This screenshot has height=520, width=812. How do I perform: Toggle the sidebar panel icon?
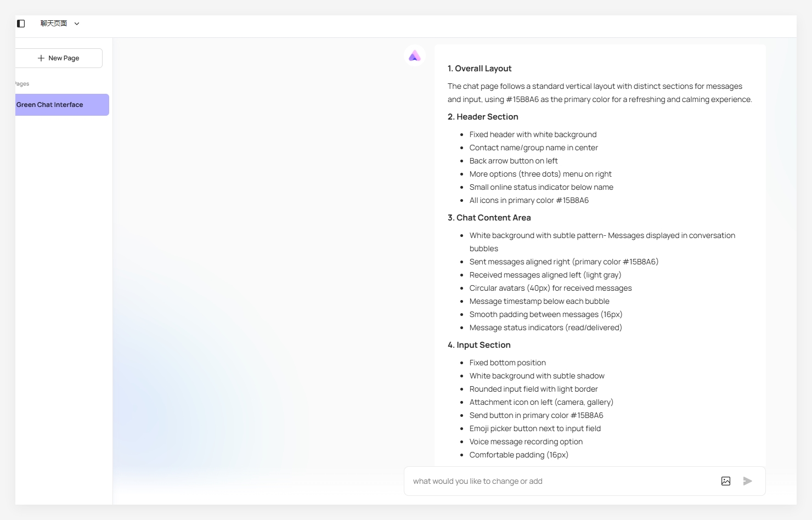[21, 24]
